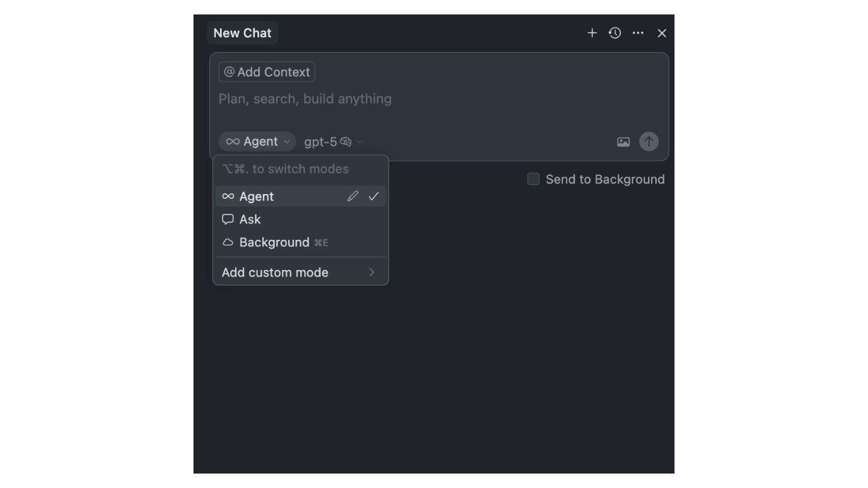
Task: Click the checkmark on the Agent row
Action: tap(374, 196)
